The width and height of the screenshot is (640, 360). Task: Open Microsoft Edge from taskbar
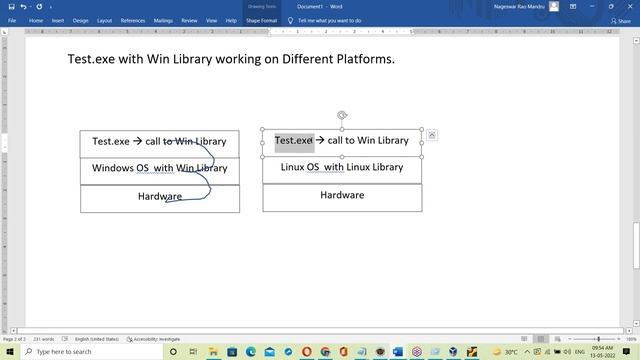coord(251,351)
